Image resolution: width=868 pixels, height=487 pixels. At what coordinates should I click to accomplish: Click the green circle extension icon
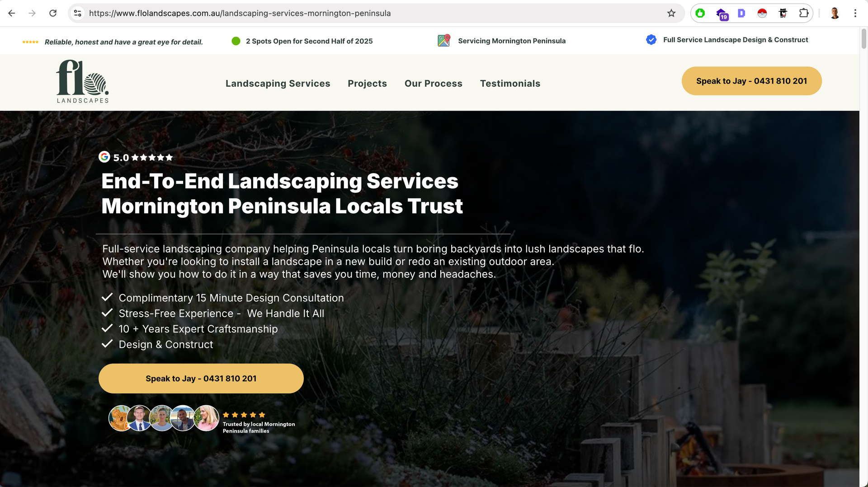(700, 13)
